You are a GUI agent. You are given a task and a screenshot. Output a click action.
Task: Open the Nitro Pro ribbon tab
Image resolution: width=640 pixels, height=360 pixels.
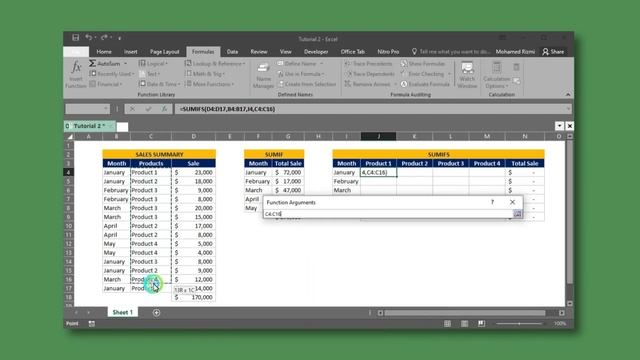[388, 52]
